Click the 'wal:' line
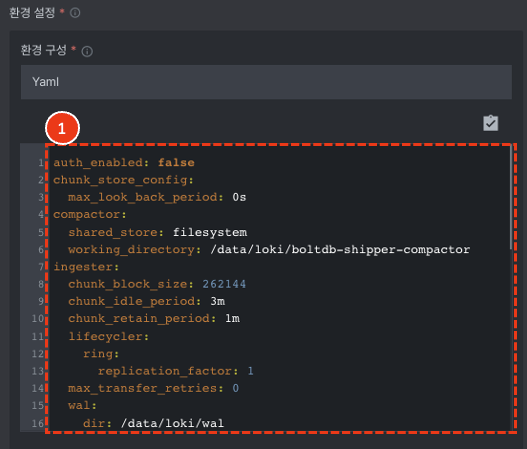Image resolution: width=527 pixels, height=449 pixels. click(82, 406)
